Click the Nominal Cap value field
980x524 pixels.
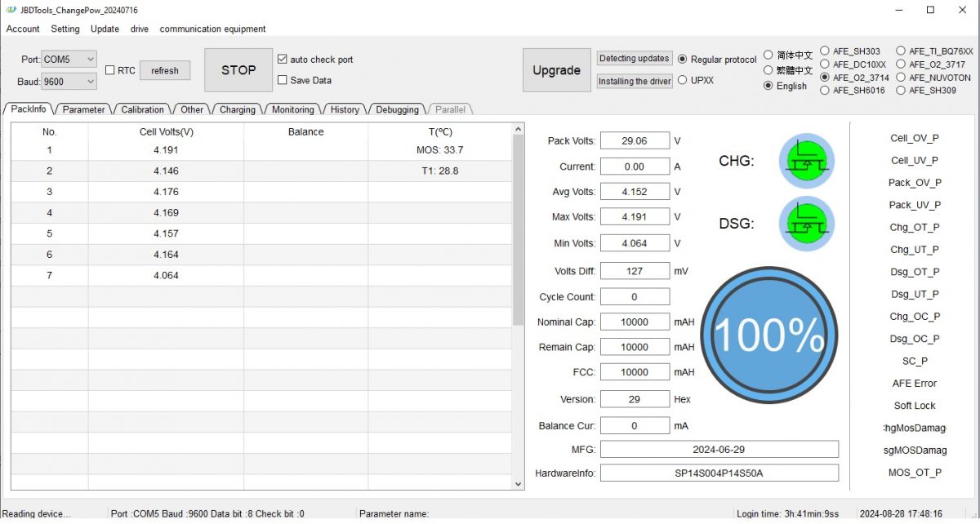tap(635, 322)
